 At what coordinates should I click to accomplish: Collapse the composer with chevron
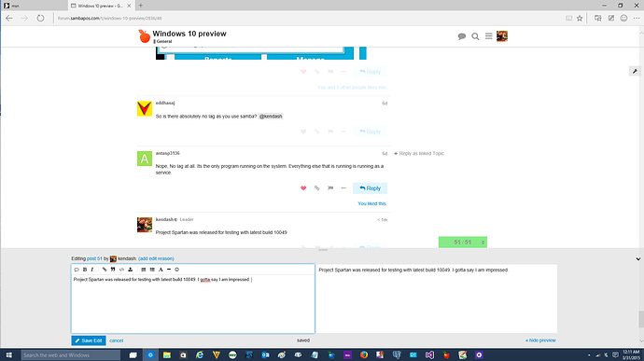[638, 259]
